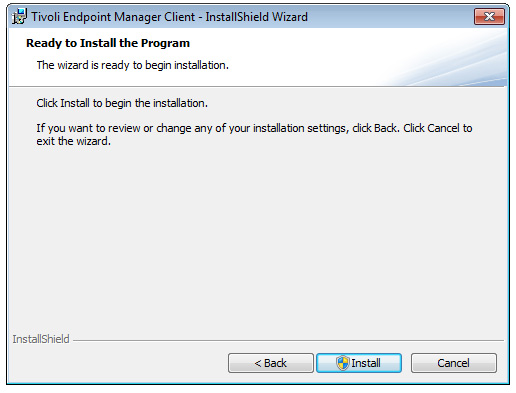516x393 pixels.
Task: Click the 'exit the wizard.' text line
Action: click(74, 141)
